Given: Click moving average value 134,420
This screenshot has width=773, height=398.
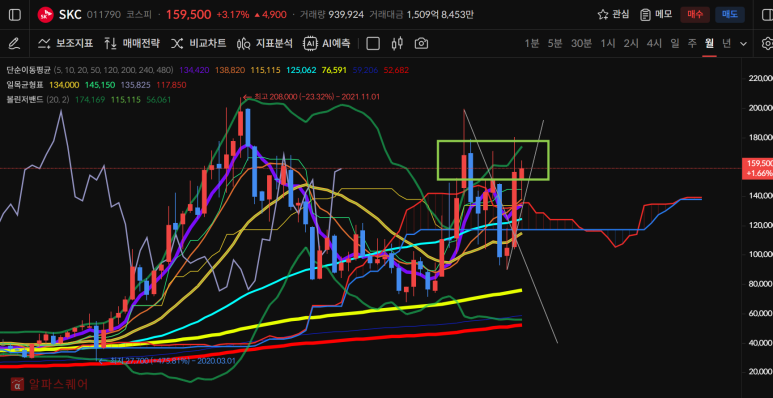Looking at the screenshot, I should (x=194, y=70).
